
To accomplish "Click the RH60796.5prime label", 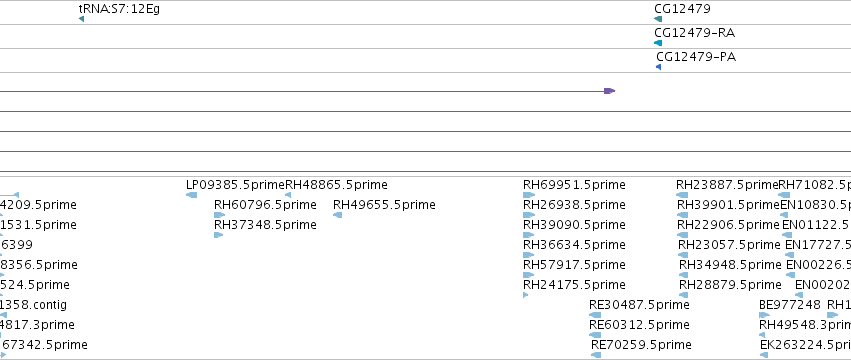I will pyautogui.click(x=265, y=205).
